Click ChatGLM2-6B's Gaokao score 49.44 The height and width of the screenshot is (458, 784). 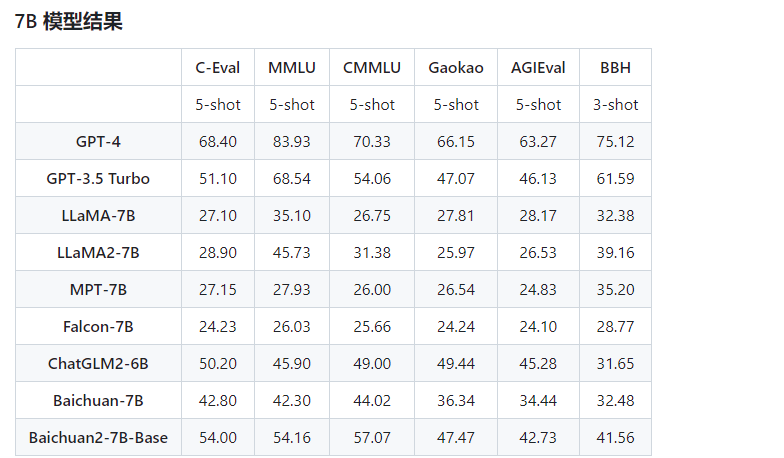(456, 363)
